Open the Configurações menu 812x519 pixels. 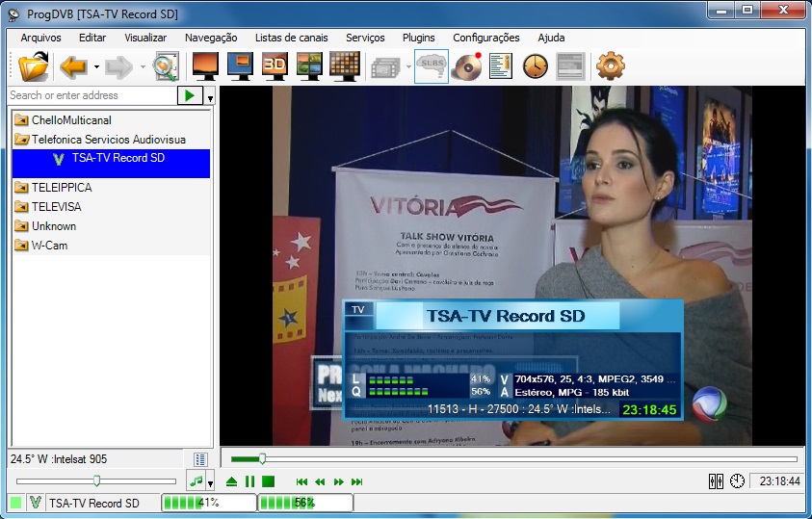tap(486, 38)
